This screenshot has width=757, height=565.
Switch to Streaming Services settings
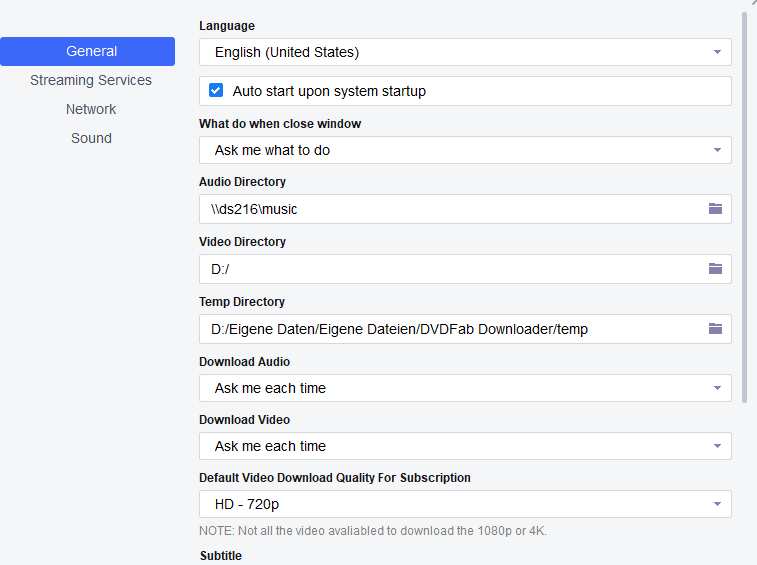(91, 80)
